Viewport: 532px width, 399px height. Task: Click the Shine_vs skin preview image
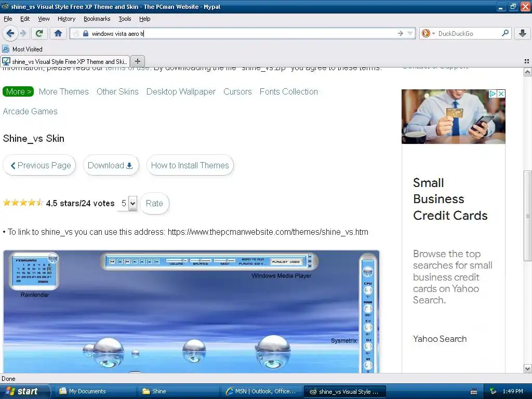pyautogui.click(x=191, y=312)
